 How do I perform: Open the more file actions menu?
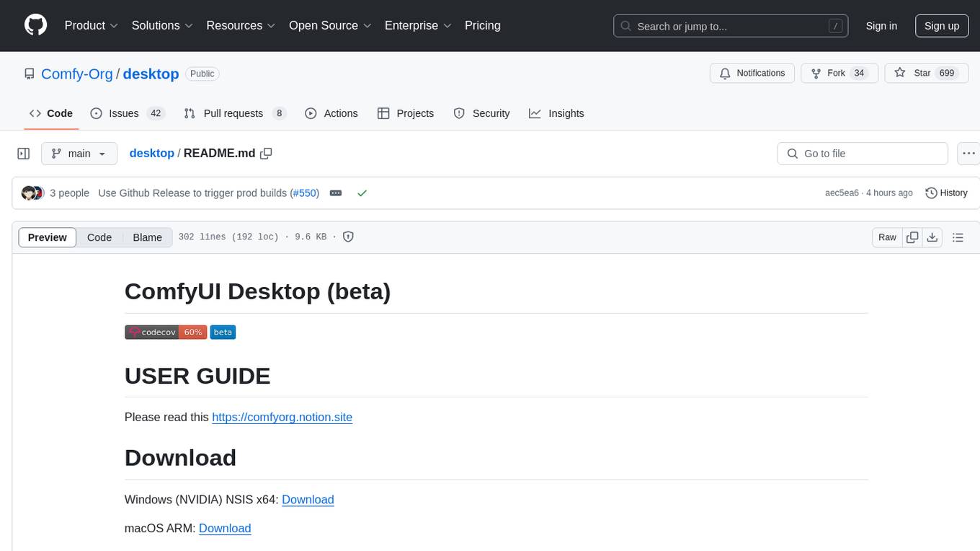pyautogui.click(x=968, y=154)
